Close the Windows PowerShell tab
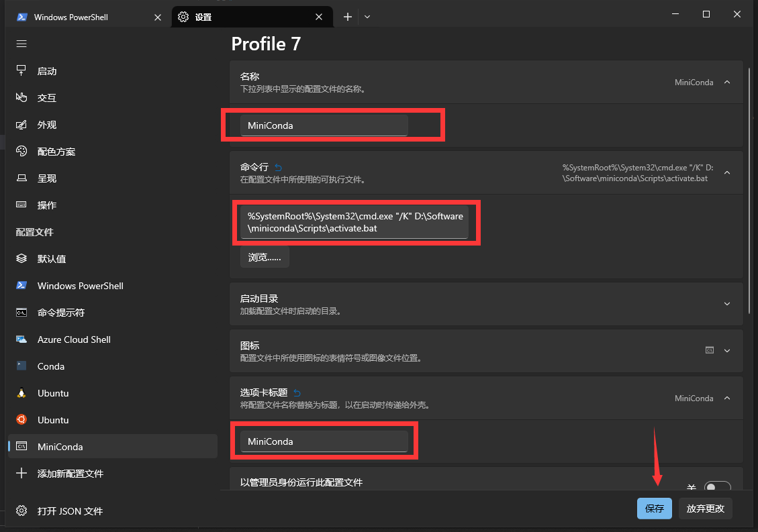The width and height of the screenshot is (758, 532). (x=158, y=17)
